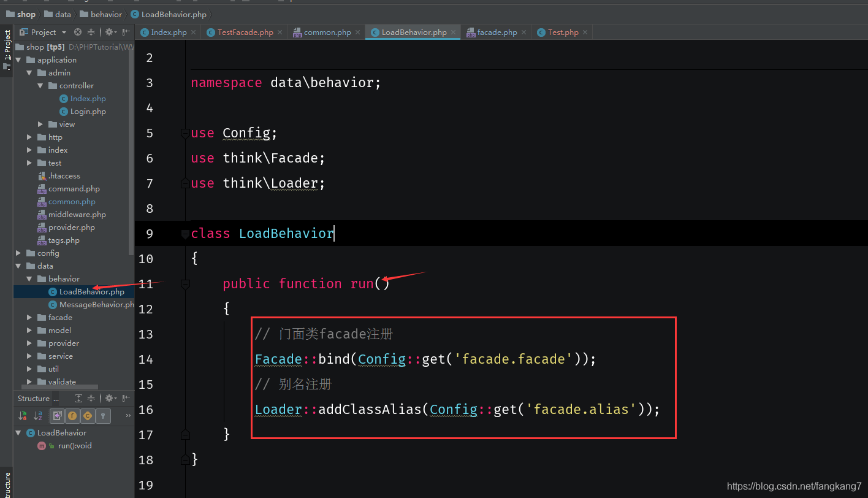Toggle show inherited members in Structure
Screen dimensions: 868x498
[57, 415]
